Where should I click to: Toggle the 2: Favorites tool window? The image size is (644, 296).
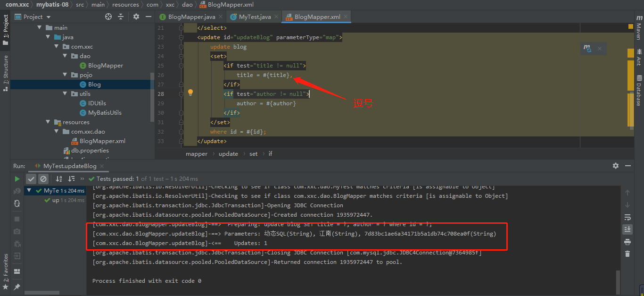tap(6, 271)
